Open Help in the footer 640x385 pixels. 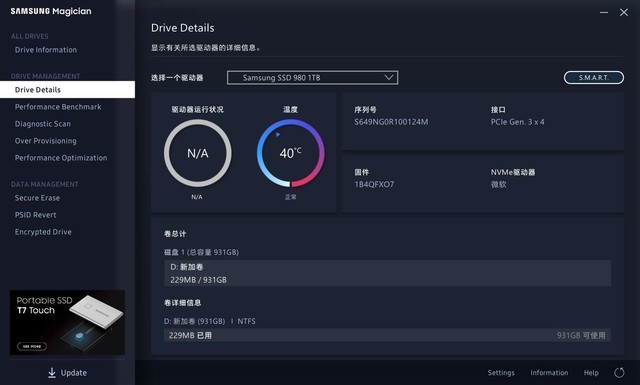[591, 373]
